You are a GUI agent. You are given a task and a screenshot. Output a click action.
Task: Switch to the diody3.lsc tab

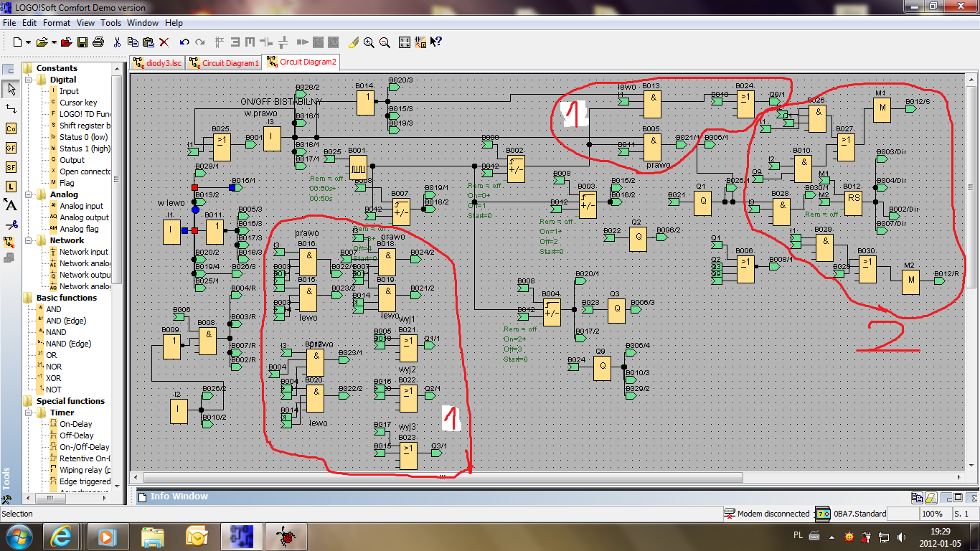pos(157,63)
